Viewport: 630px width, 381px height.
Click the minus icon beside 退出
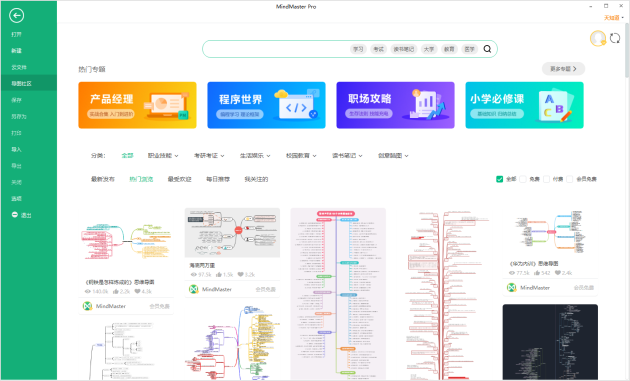[x=15, y=215]
